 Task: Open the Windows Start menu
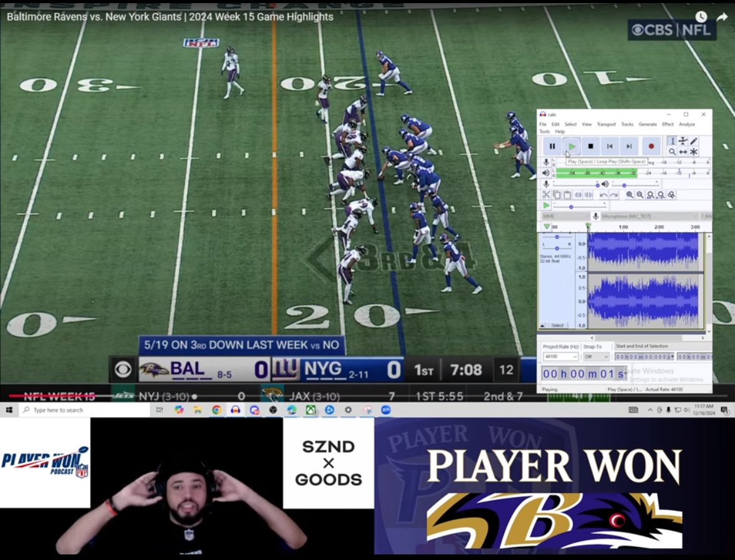coord(9,410)
